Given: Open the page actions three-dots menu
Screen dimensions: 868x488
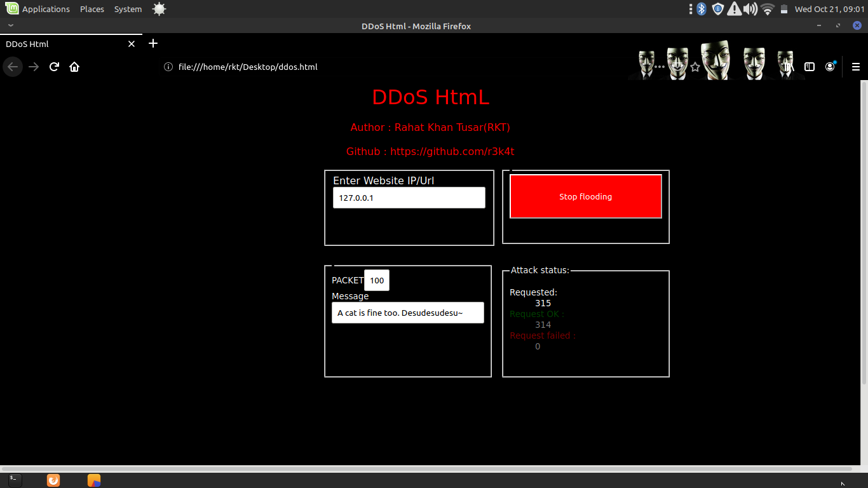Looking at the screenshot, I should click(658, 66).
